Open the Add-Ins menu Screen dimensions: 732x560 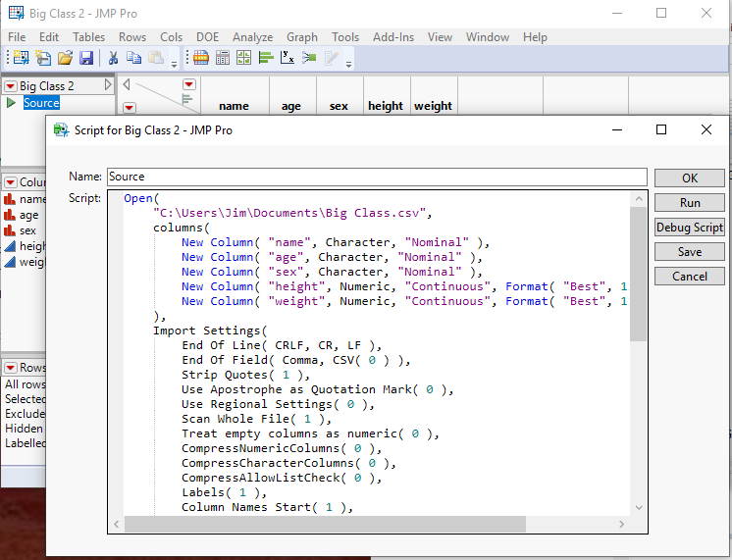pos(393,37)
